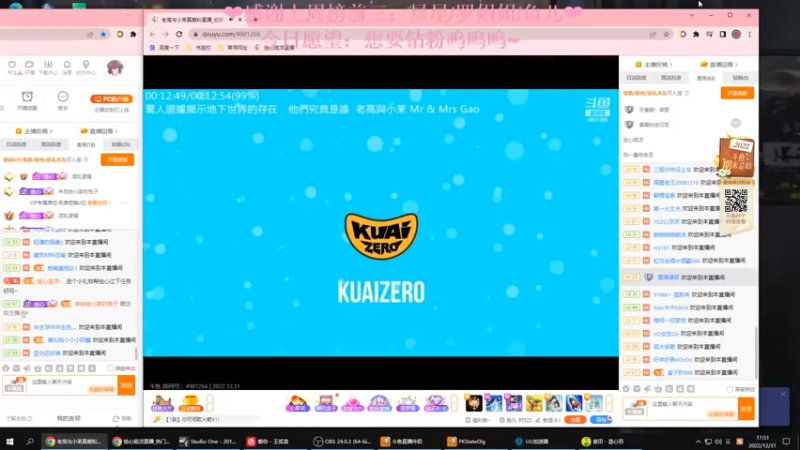Click the orange 开通贵族 button in right panel

pyautogui.click(x=737, y=93)
